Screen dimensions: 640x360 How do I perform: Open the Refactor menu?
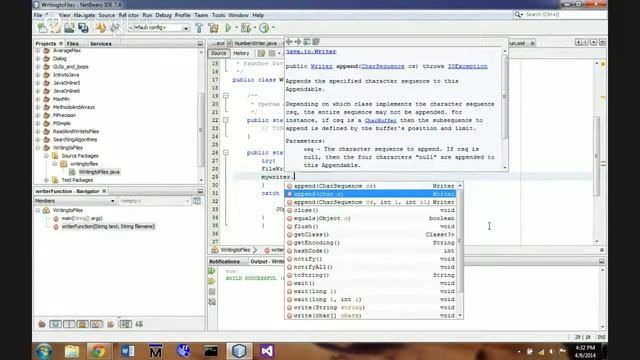(129, 15)
